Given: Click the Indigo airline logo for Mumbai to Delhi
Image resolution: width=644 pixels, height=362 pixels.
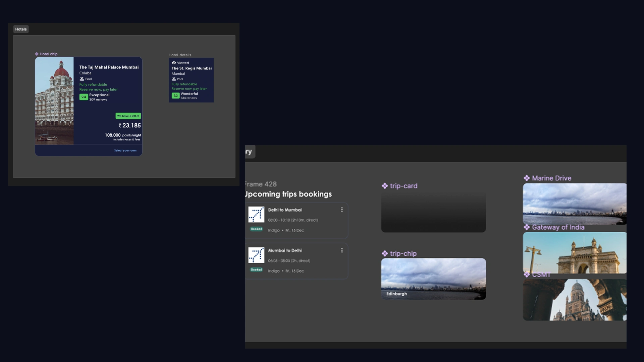Looking at the screenshot, I should pos(256,255).
